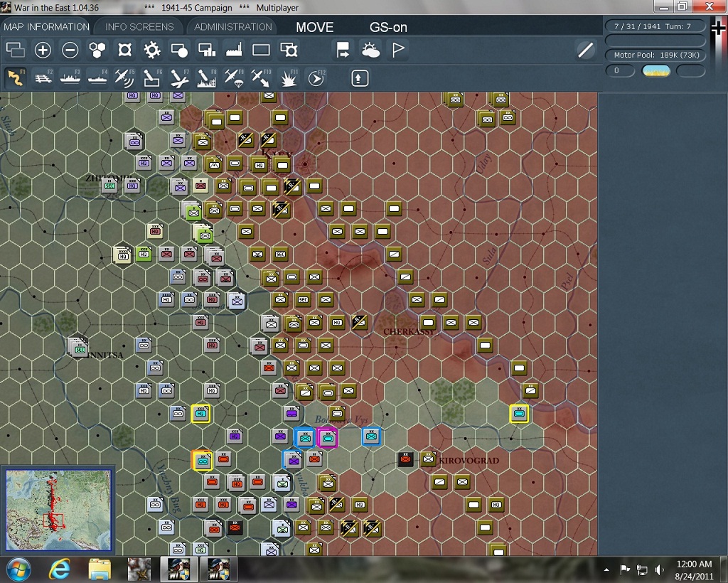The image size is (728, 583).
Task: Click the overlapping windows icon in toolbar
Action: click(x=16, y=50)
